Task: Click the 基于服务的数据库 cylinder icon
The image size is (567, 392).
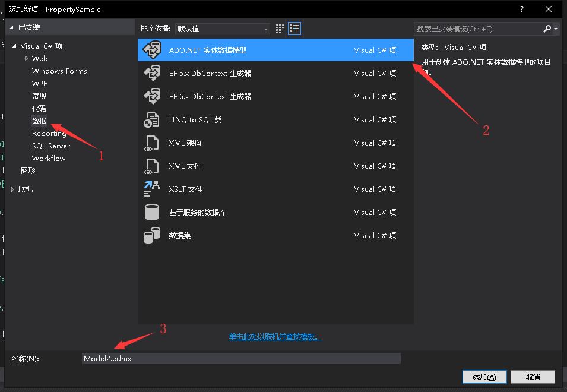Action: click(152, 212)
